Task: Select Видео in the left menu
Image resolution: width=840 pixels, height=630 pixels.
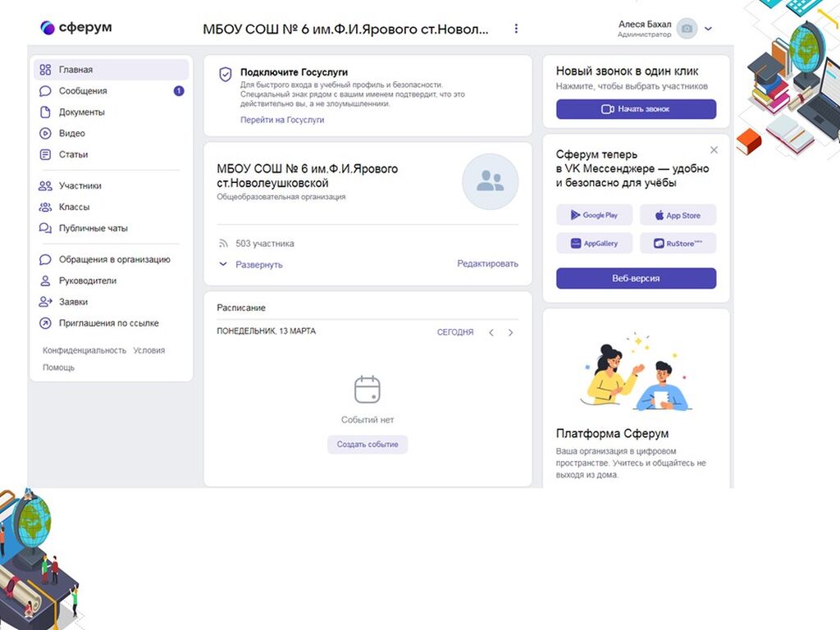Action: (71, 134)
